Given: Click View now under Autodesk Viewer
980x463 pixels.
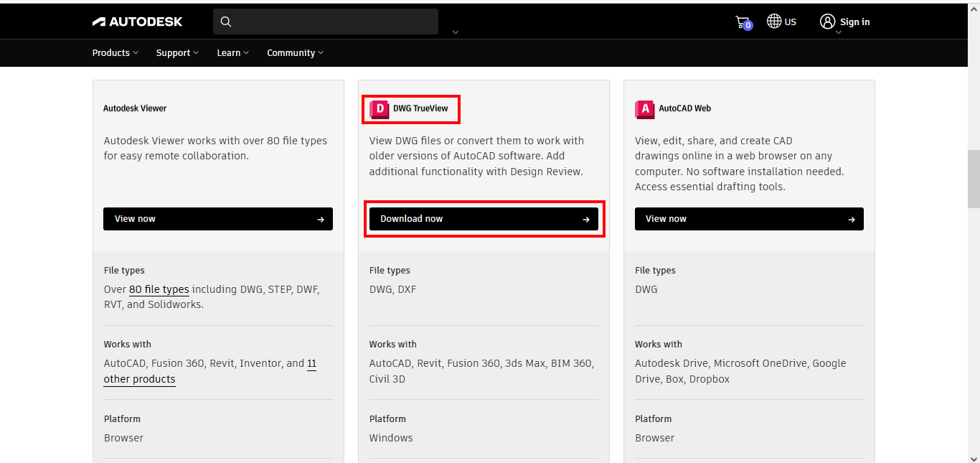Looking at the screenshot, I should pos(218,219).
